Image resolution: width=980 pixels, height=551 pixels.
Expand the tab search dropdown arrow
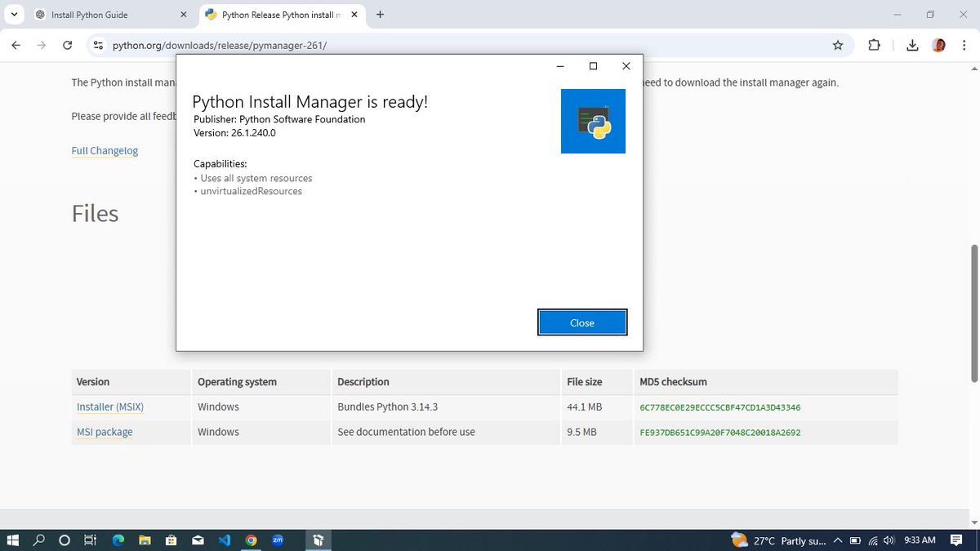(x=14, y=15)
